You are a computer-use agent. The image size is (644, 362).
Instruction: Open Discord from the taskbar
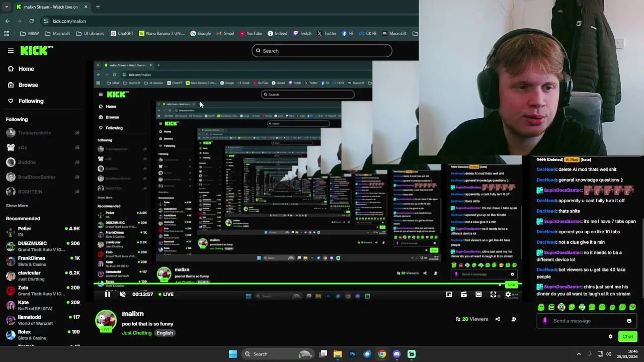[x=396, y=354]
